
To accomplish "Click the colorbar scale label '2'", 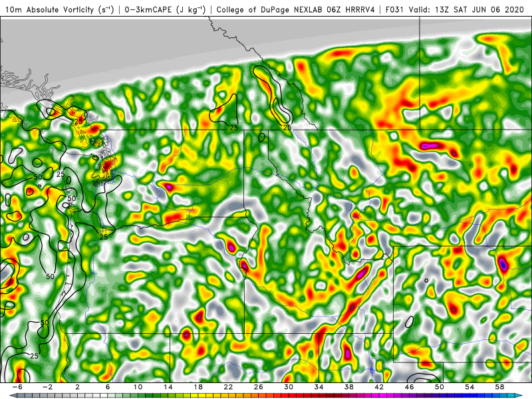I will point(77,387).
